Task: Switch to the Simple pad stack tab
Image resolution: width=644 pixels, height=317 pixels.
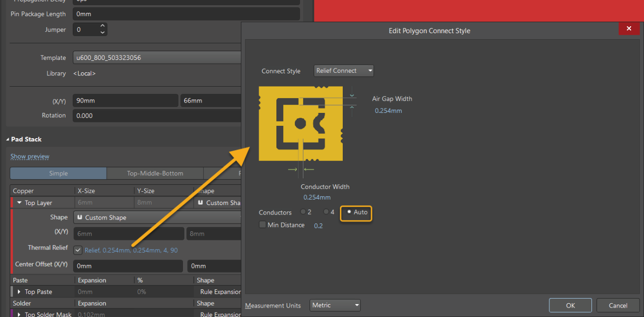Action: tap(58, 173)
